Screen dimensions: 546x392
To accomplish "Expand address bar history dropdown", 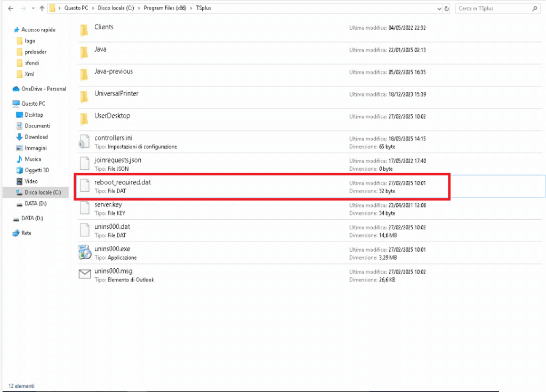I will [439, 9].
